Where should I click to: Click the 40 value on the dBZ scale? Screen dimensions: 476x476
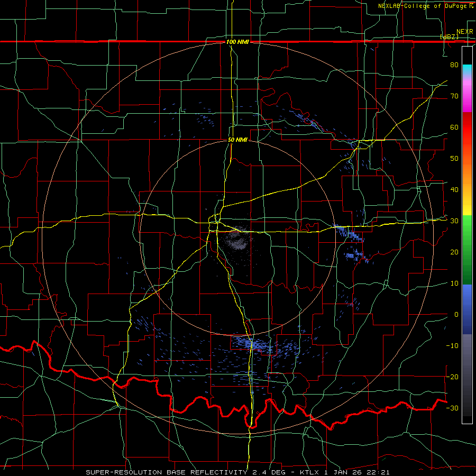pos(454,190)
